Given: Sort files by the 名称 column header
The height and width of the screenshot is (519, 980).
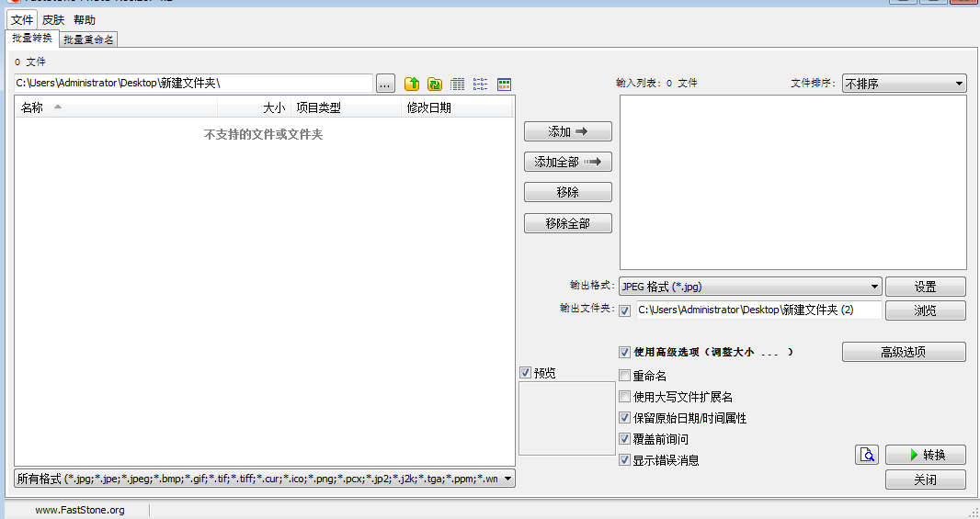Looking at the screenshot, I should (x=32, y=107).
